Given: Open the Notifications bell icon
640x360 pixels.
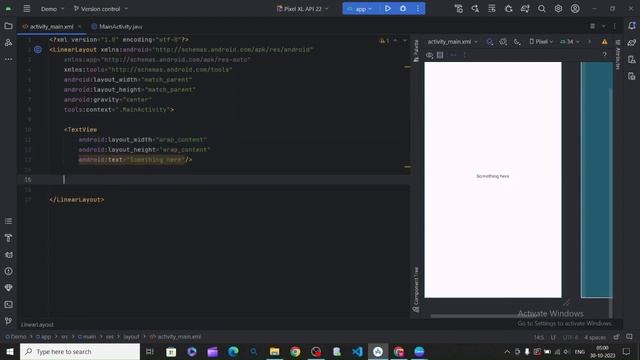Looking at the screenshot, I should pos(632,26).
